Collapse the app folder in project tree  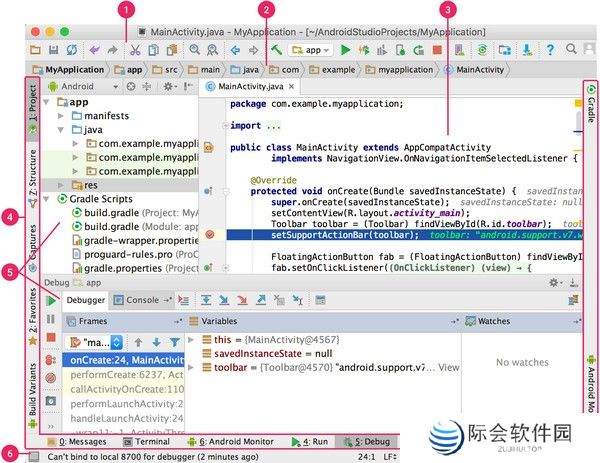tap(47, 102)
